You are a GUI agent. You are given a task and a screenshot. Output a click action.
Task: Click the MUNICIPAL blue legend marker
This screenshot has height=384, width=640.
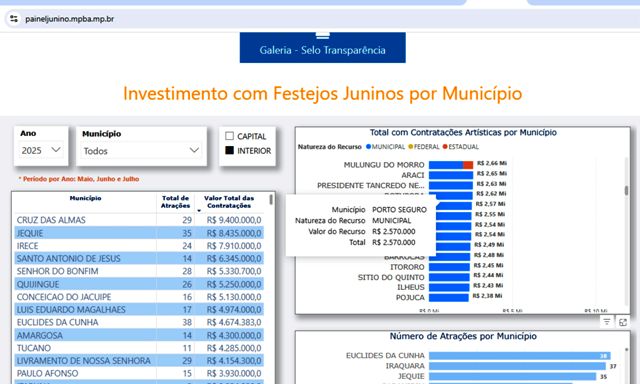coord(368,146)
